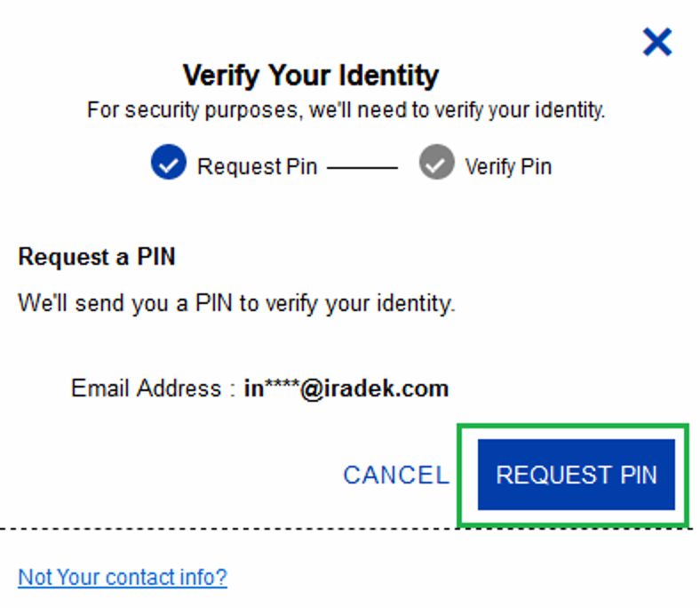Click the blue Request Pin checkmark icon
Image resolution: width=700 pixels, height=608 pixels.
pyautogui.click(x=169, y=162)
